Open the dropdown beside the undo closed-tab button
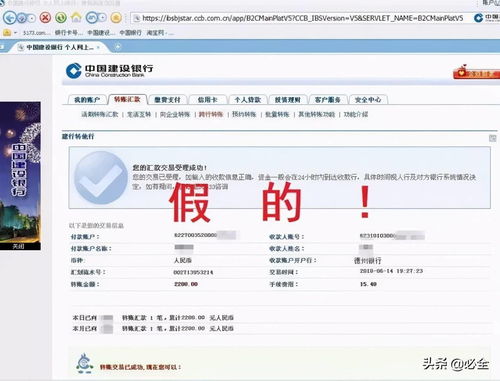 point(103,18)
